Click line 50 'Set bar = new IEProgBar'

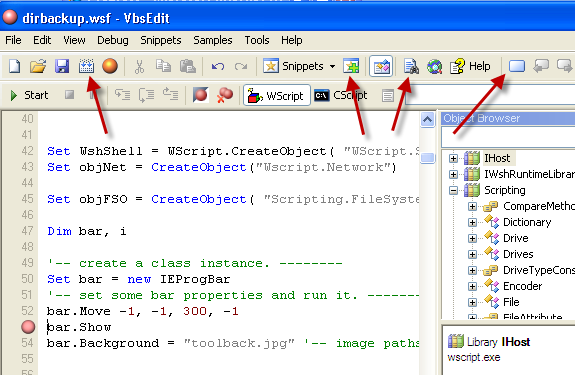(139, 279)
